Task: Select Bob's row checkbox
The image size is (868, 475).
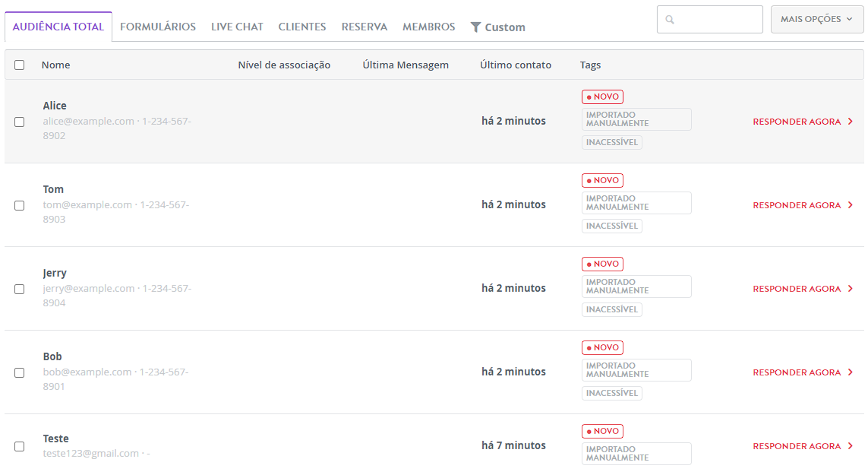Action: click(20, 373)
